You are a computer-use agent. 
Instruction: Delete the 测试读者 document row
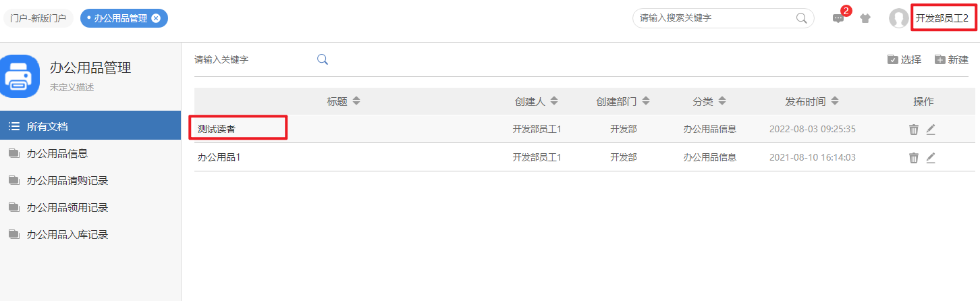click(914, 130)
